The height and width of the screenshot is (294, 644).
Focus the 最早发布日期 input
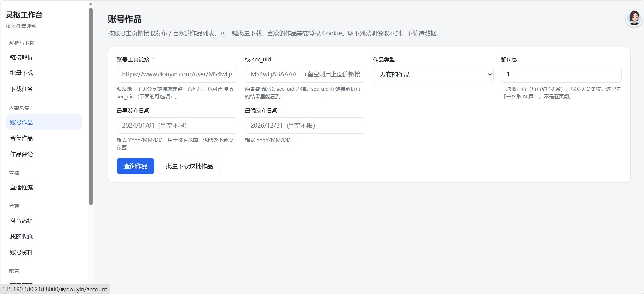(x=177, y=125)
